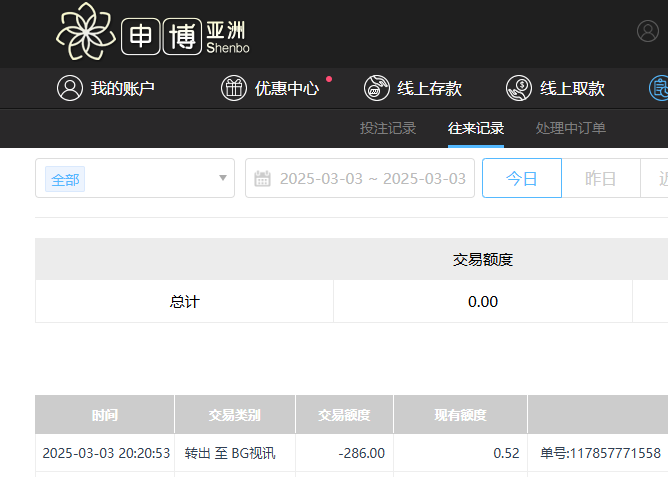Click the Shenbo flower logo
Image resolution: width=668 pixels, height=477 pixels.
coord(86,31)
